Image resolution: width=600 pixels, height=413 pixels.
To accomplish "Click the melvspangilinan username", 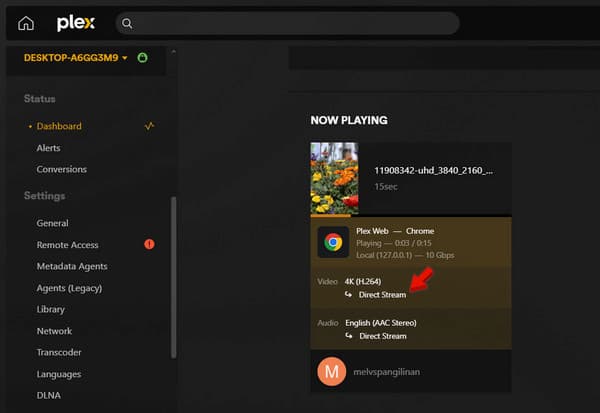I will pos(386,372).
